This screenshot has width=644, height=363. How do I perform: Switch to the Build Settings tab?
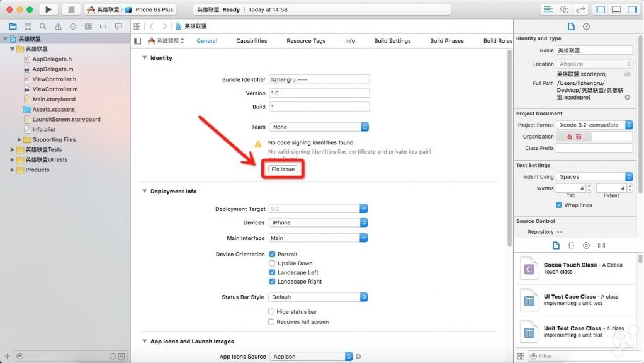(x=392, y=41)
